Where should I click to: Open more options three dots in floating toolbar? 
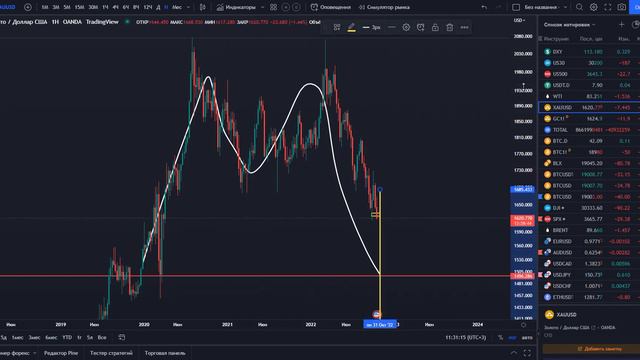(x=464, y=27)
